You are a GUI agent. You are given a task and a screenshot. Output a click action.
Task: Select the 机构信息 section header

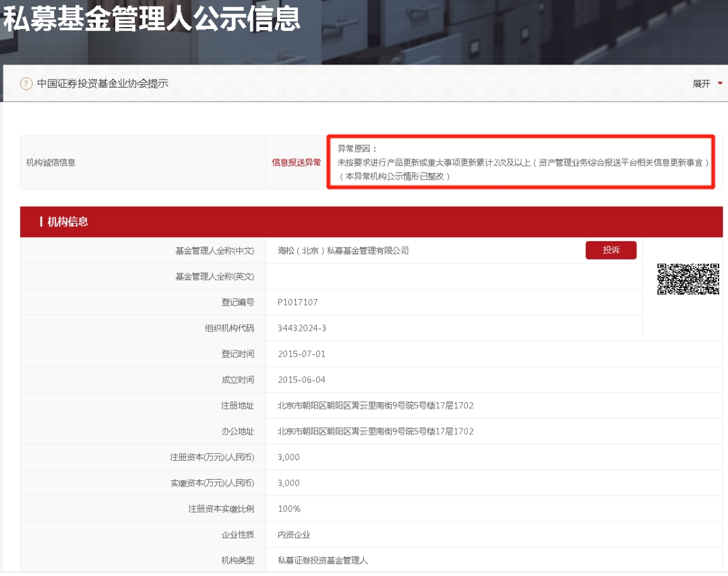pyautogui.click(x=67, y=222)
